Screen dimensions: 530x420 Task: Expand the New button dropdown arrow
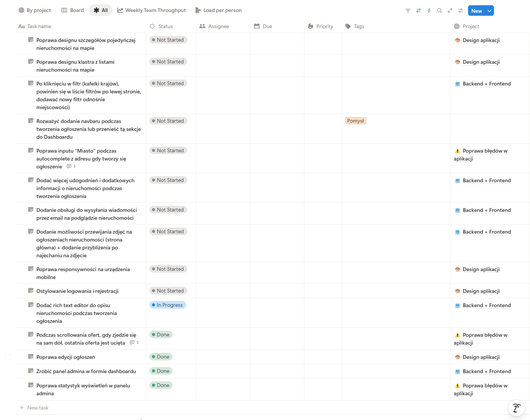489,11
